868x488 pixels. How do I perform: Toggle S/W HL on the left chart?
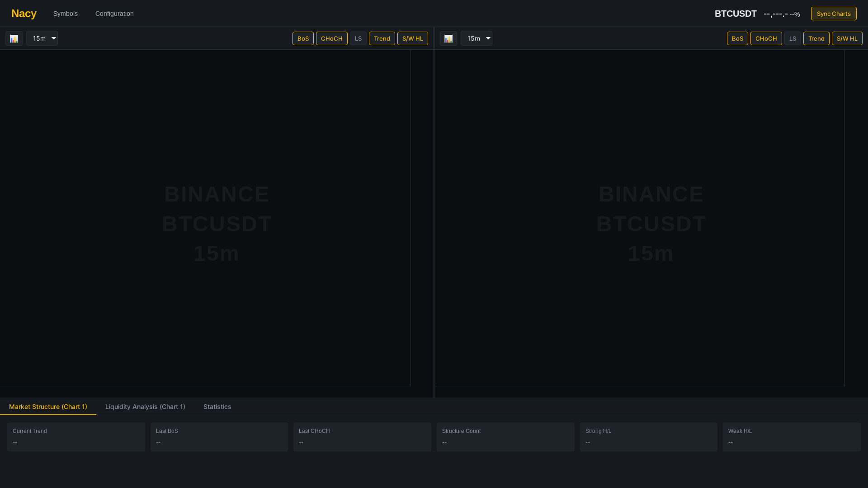pyautogui.click(x=413, y=38)
